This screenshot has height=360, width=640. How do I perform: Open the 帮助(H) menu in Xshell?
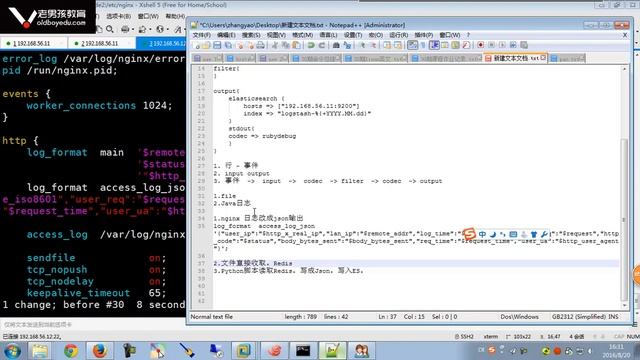click(175, 16)
